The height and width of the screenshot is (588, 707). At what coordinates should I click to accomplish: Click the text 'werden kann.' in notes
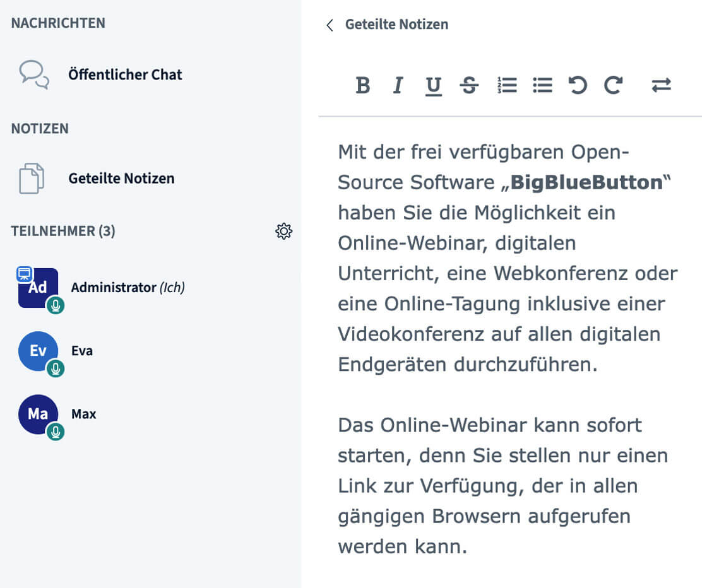(403, 546)
